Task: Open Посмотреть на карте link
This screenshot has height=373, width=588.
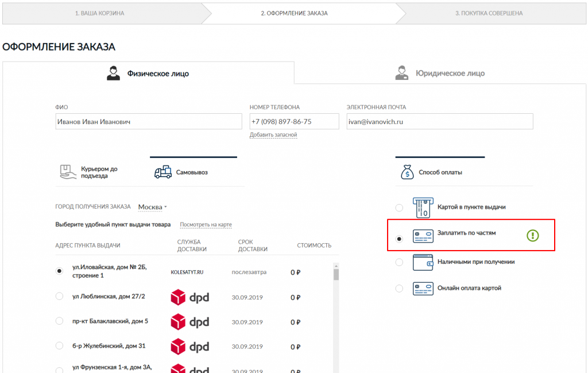Action: tap(206, 225)
